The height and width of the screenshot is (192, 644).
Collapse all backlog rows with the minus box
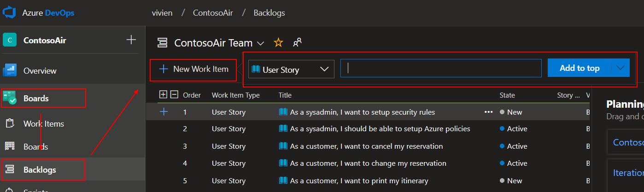coord(174,95)
